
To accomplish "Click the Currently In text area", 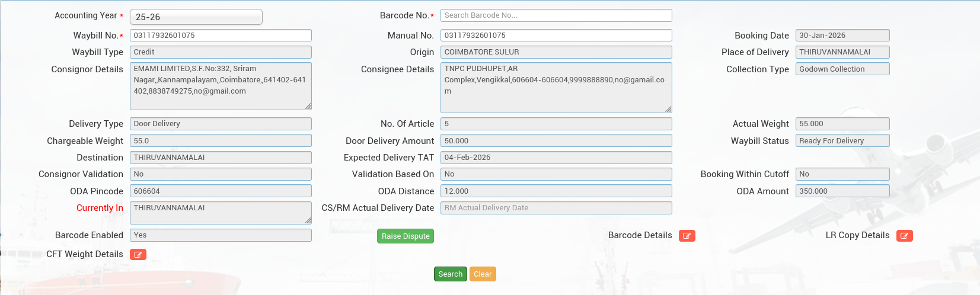I will coord(221,213).
